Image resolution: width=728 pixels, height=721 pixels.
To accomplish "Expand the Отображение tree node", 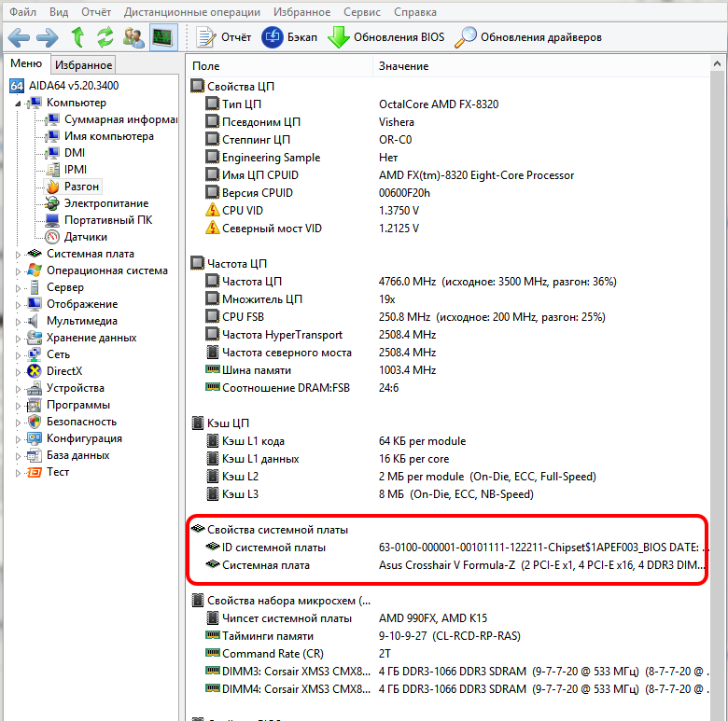I will (18, 305).
